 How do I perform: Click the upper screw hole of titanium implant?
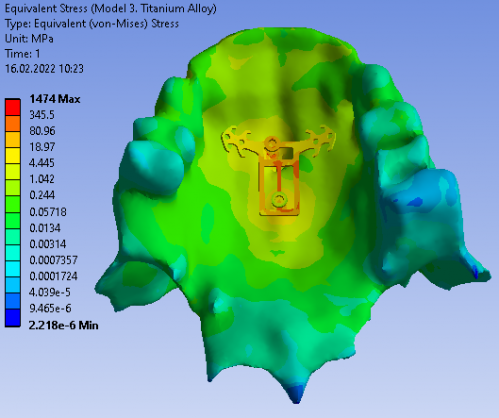click(272, 143)
